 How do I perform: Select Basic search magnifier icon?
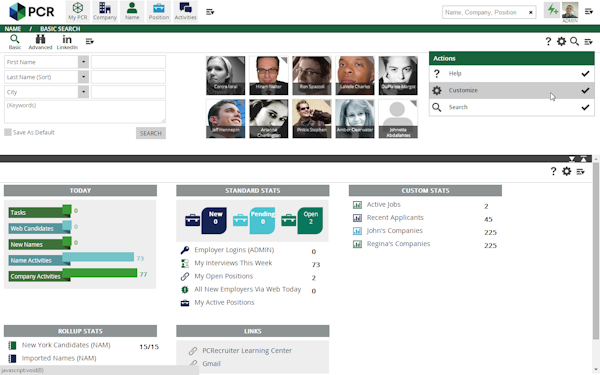tap(15, 42)
